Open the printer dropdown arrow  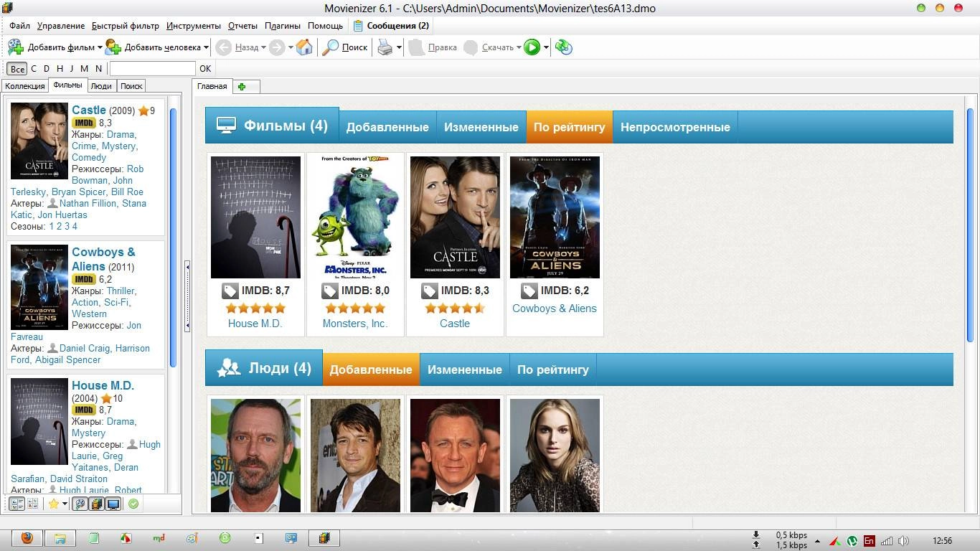click(399, 47)
